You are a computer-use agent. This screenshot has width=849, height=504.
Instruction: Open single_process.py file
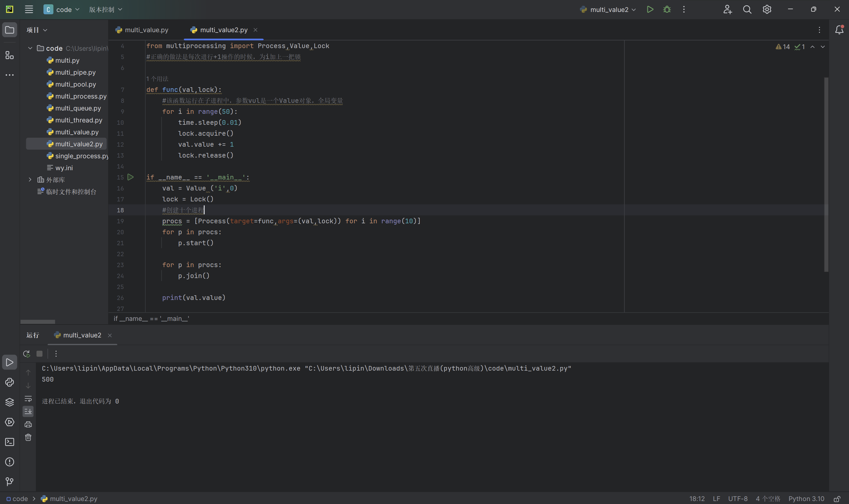[77, 156]
